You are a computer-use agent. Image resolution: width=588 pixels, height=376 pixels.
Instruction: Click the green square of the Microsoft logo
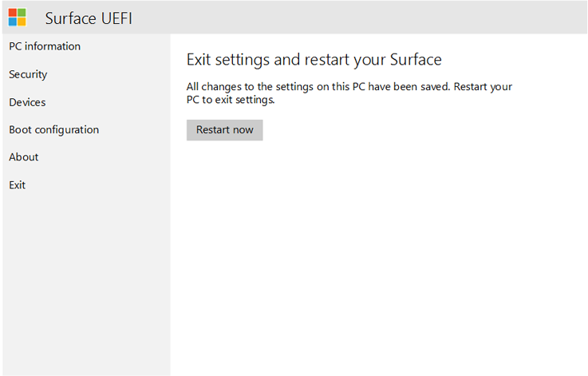22,12
